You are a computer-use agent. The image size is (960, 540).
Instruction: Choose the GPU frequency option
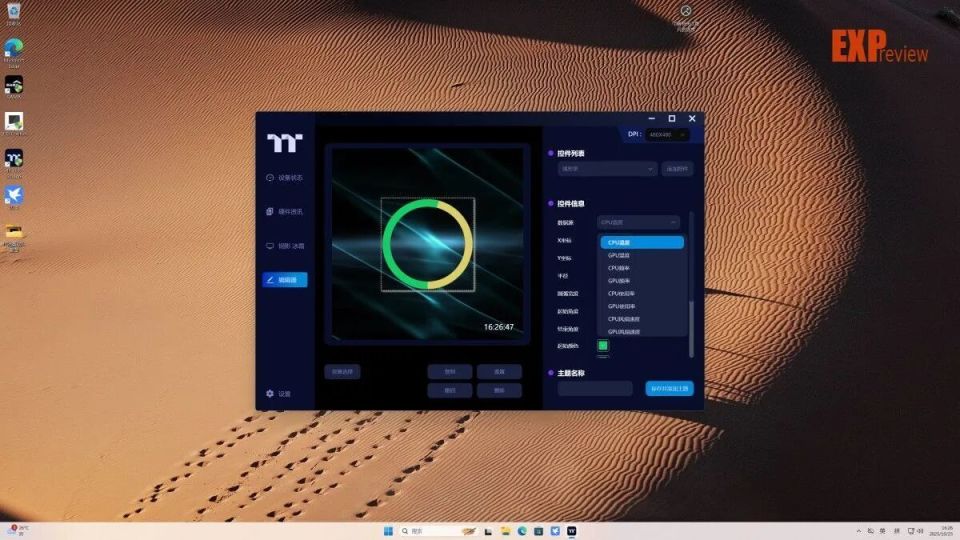pos(642,281)
